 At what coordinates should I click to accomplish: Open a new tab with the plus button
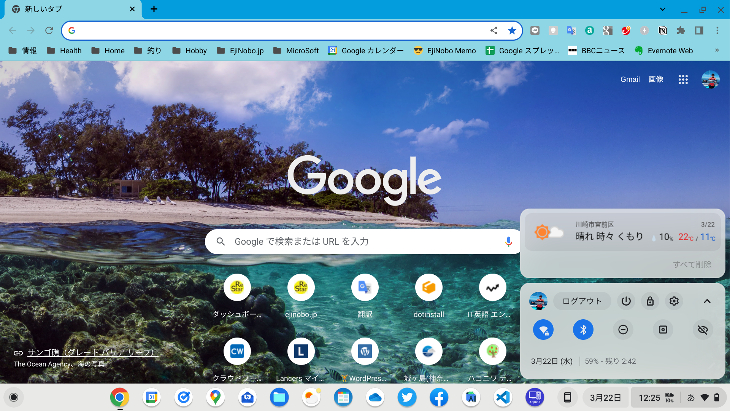tap(154, 9)
